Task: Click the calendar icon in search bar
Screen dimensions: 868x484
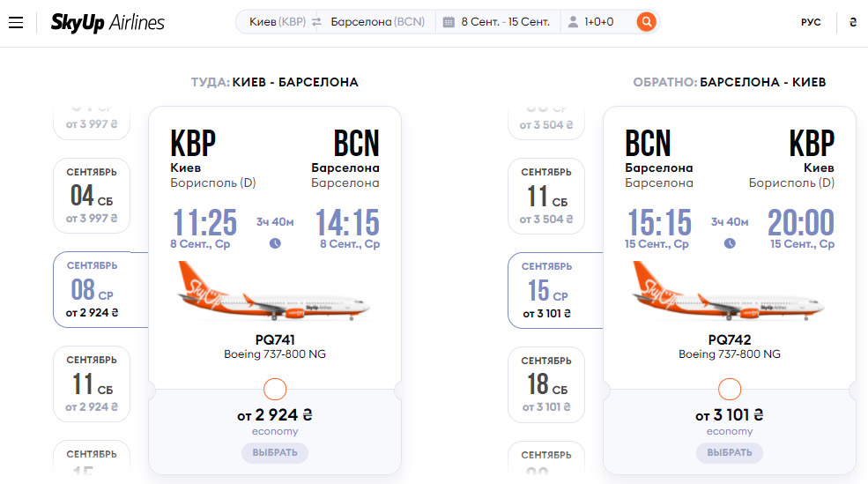Action: click(449, 22)
